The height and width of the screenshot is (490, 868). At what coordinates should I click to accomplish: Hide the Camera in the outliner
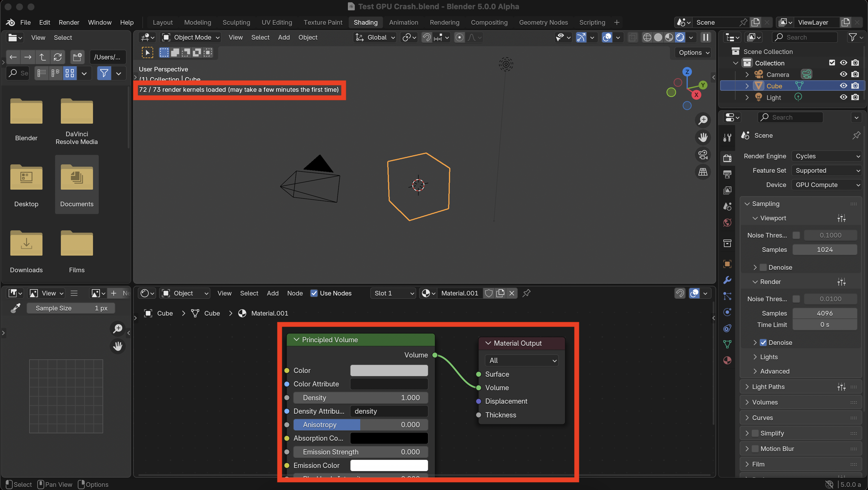843,74
